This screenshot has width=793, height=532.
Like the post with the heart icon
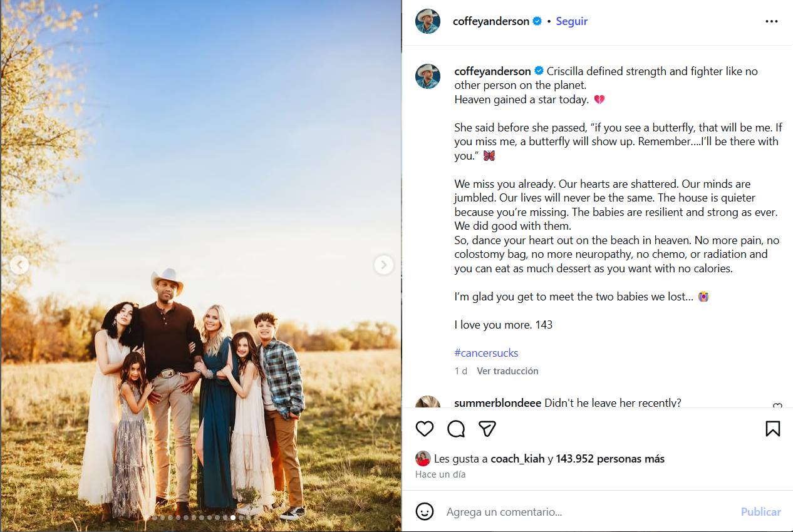coord(425,429)
